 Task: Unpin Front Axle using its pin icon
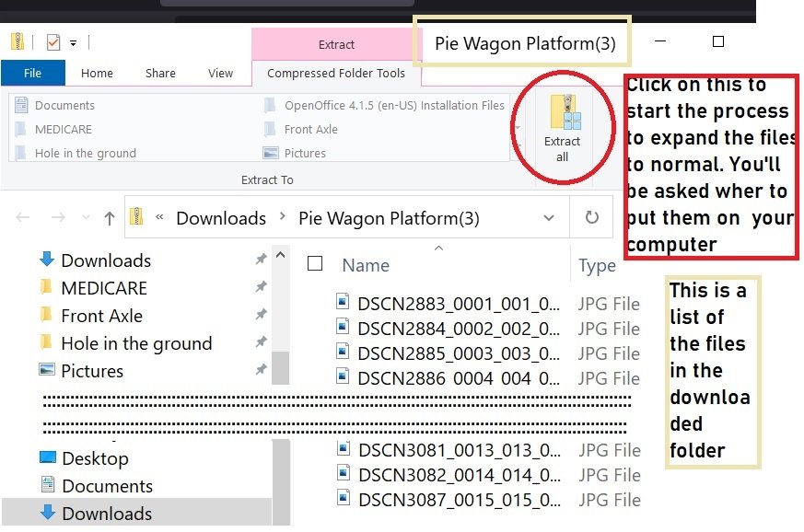(261, 316)
